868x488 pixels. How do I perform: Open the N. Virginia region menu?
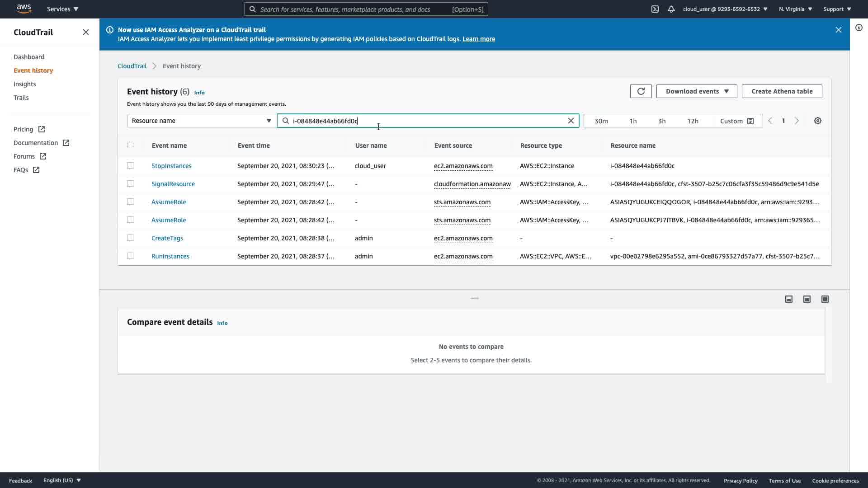tap(795, 9)
